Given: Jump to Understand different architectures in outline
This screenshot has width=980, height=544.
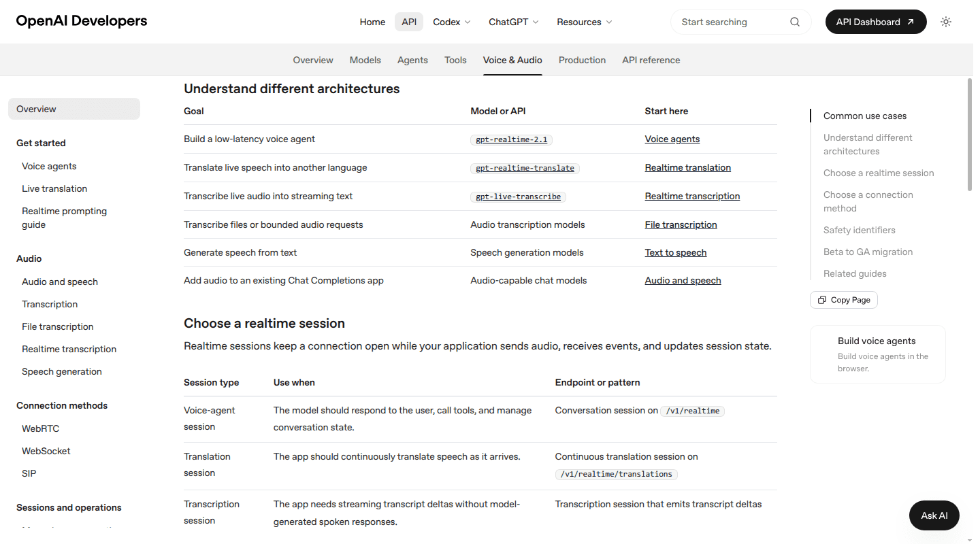Looking at the screenshot, I should click(868, 144).
